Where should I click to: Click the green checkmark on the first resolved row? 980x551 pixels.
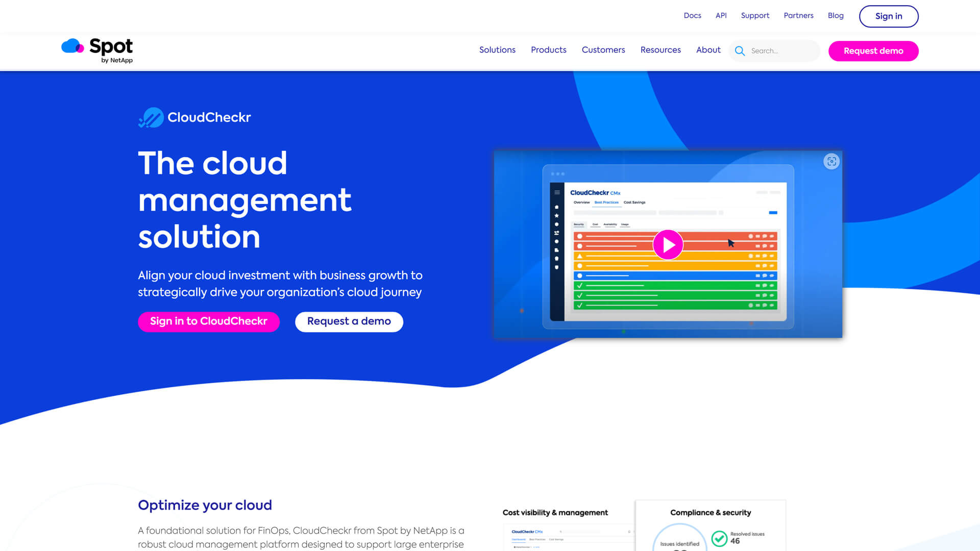tap(579, 285)
